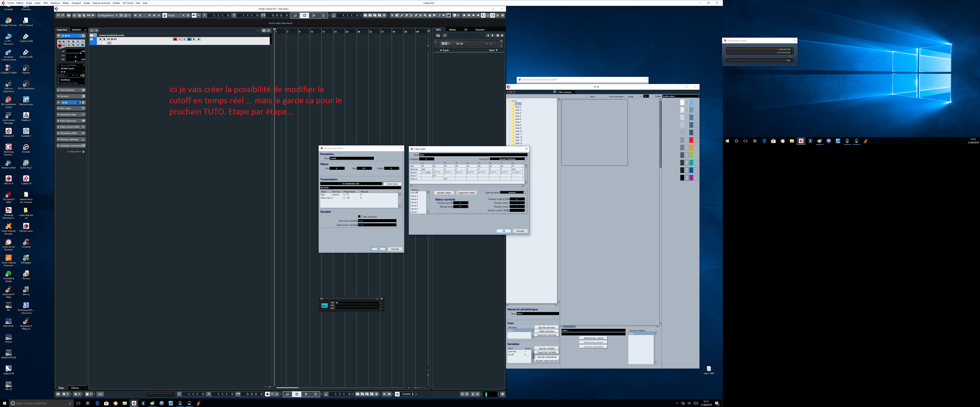This screenshot has width=980, height=407.
Task: Toggle the Cycle loop button
Action: click(x=295, y=15)
